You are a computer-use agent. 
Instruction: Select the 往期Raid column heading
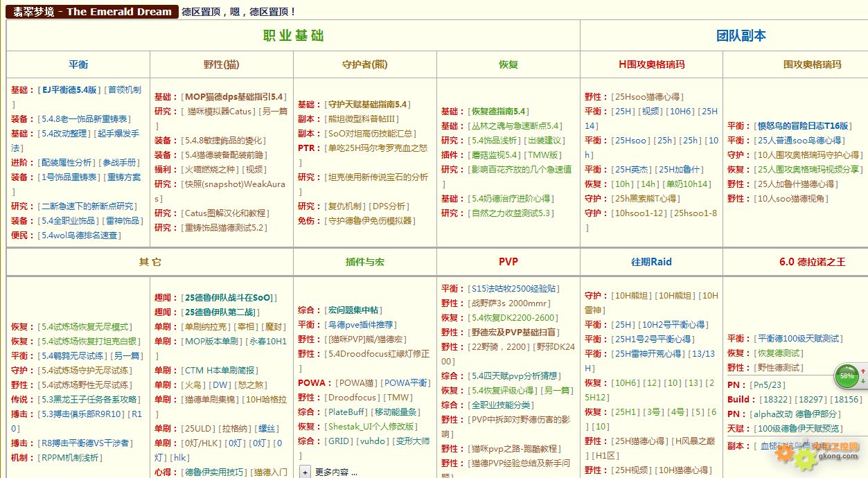click(x=651, y=262)
